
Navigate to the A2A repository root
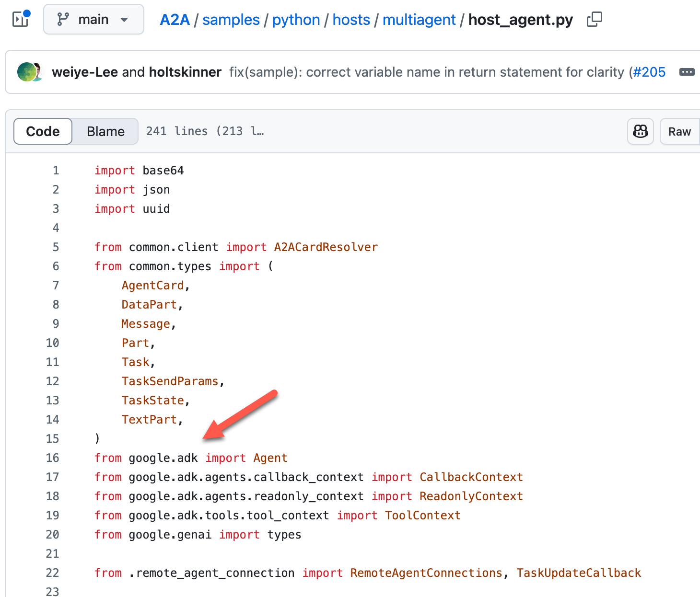(x=175, y=20)
